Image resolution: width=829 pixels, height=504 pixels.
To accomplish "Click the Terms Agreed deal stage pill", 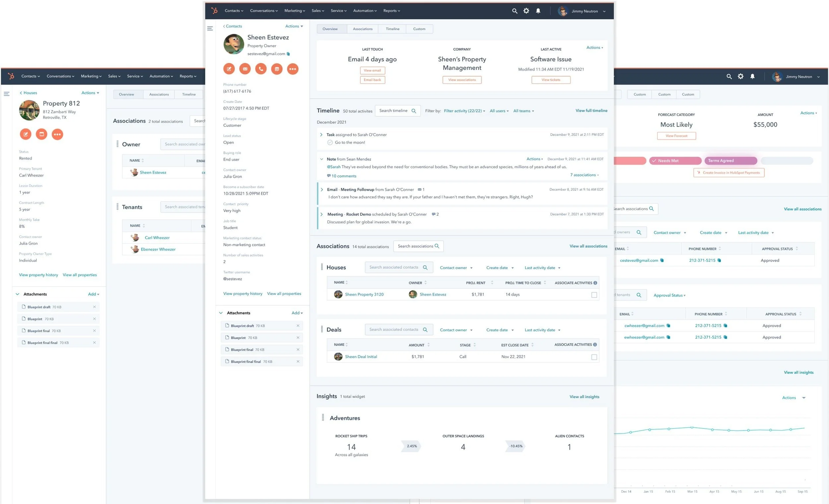I will point(731,161).
